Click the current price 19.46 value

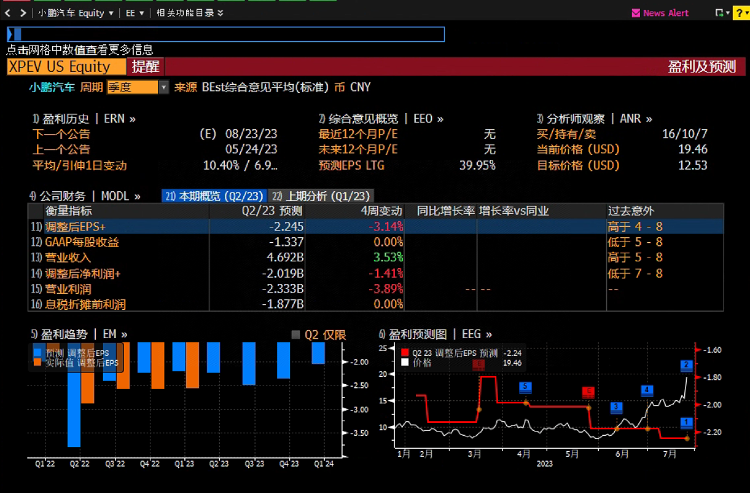(693, 150)
